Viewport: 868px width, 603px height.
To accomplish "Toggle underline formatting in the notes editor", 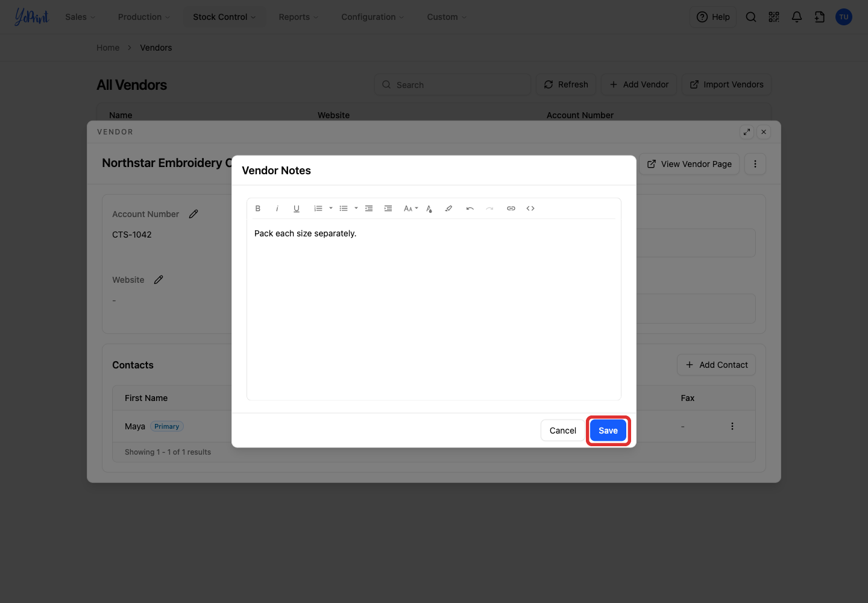I will (x=297, y=209).
